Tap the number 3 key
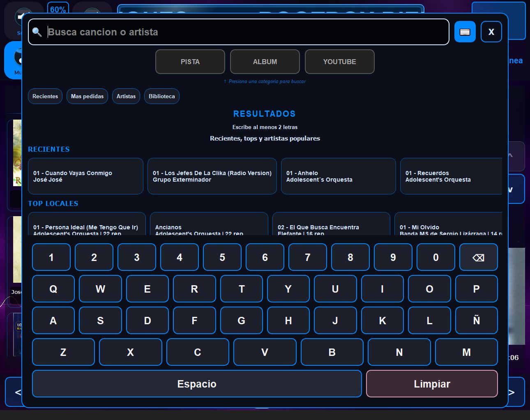The height and width of the screenshot is (420, 530). [x=137, y=257]
